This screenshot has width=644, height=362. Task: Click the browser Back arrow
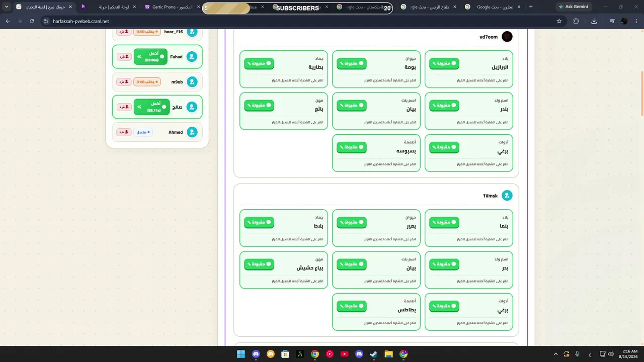[x=8, y=21]
